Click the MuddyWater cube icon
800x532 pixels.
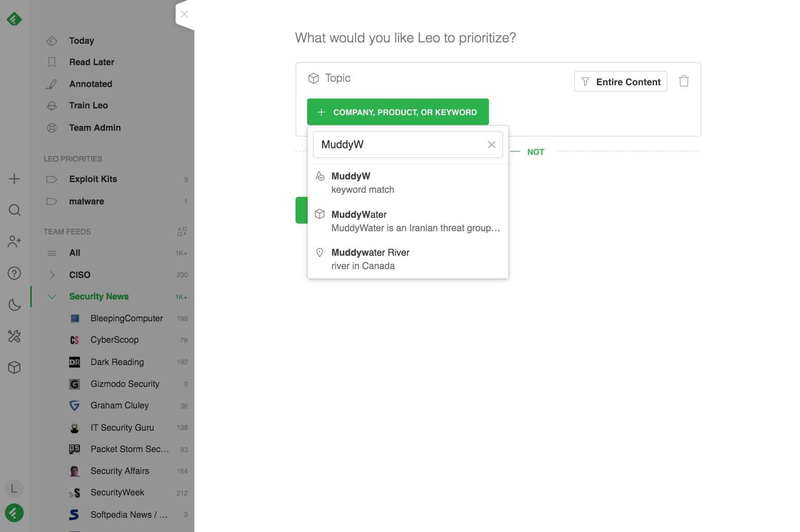pos(320,214)
